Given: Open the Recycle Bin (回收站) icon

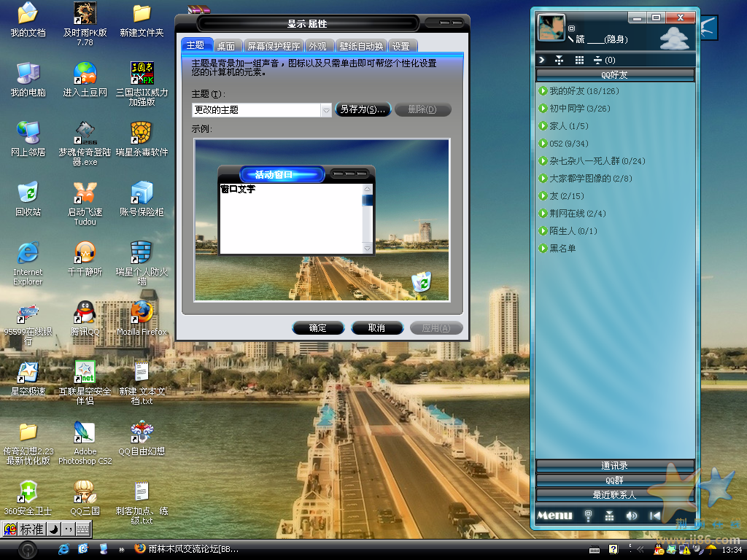Looking at the screenshot, I should [x=28, y=194].
